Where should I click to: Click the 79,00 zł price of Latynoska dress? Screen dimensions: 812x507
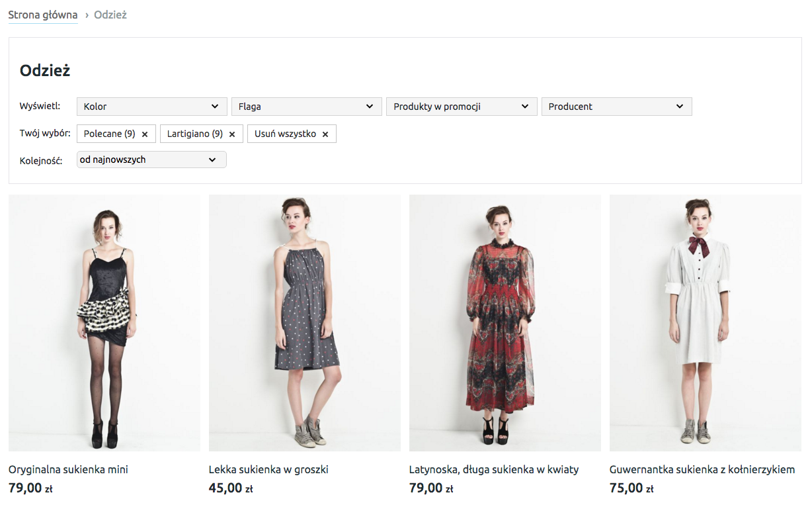(431, 488)
